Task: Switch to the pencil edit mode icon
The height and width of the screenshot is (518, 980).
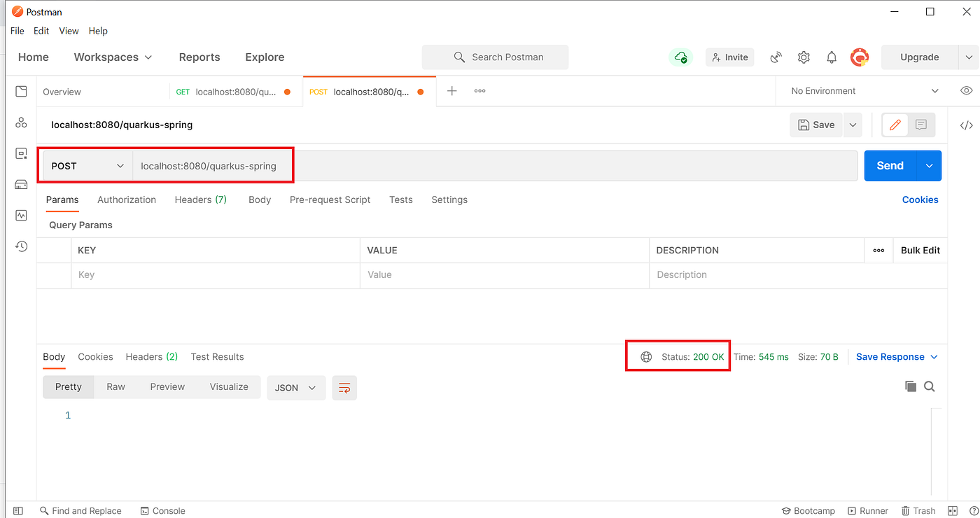Action: [895, 125]
